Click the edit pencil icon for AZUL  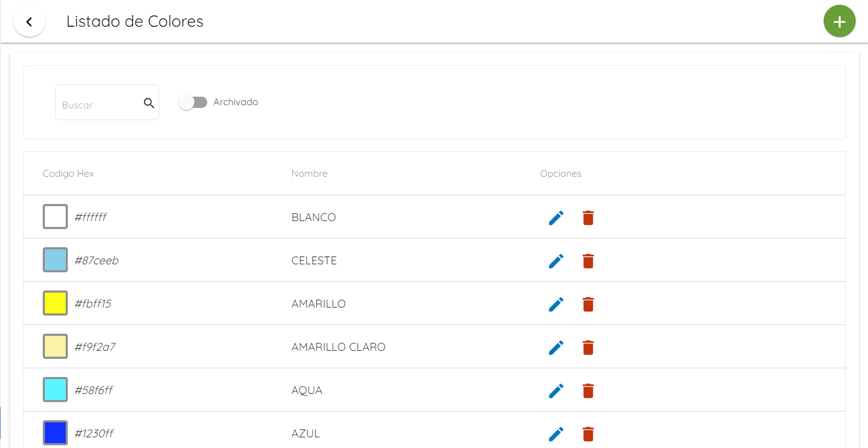pyautogui.click(x=556, y=434)
